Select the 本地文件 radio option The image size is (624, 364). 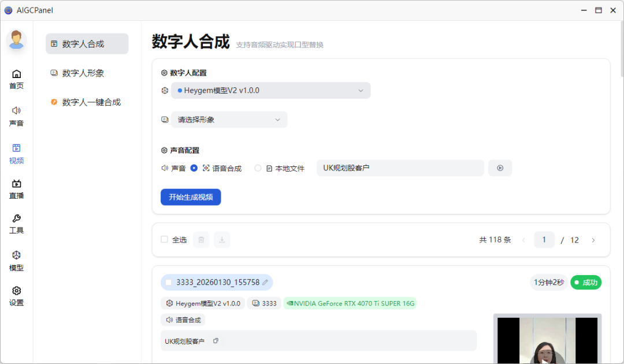coord(258,168)
